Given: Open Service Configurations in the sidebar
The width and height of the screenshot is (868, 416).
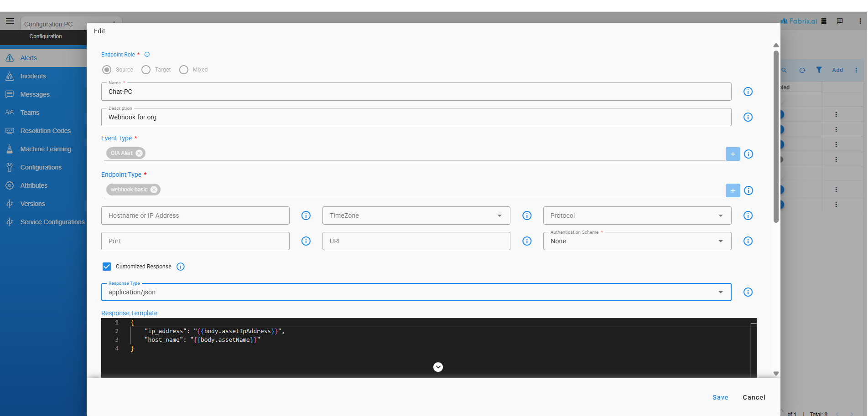Looking at the screenshot, I should point(43,222).
